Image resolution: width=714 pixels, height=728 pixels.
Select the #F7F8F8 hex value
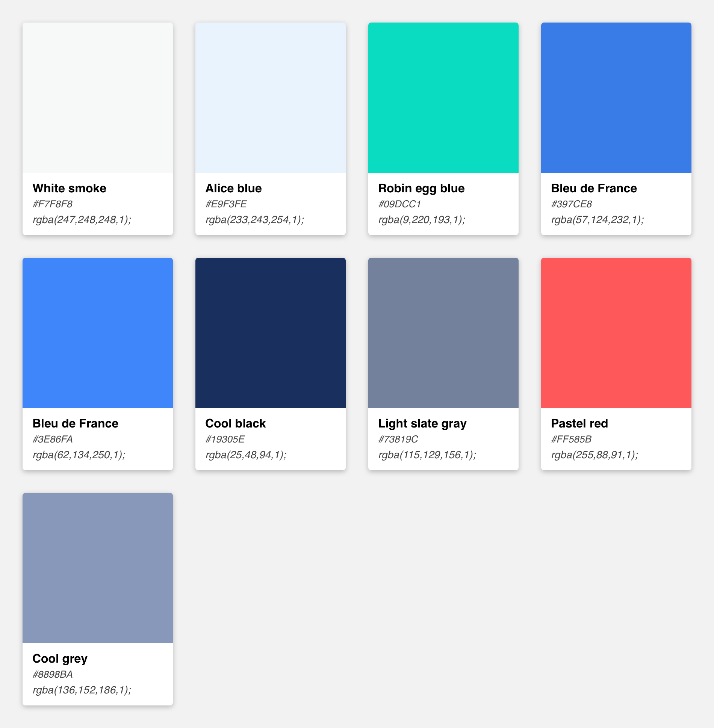click(53, 204)
